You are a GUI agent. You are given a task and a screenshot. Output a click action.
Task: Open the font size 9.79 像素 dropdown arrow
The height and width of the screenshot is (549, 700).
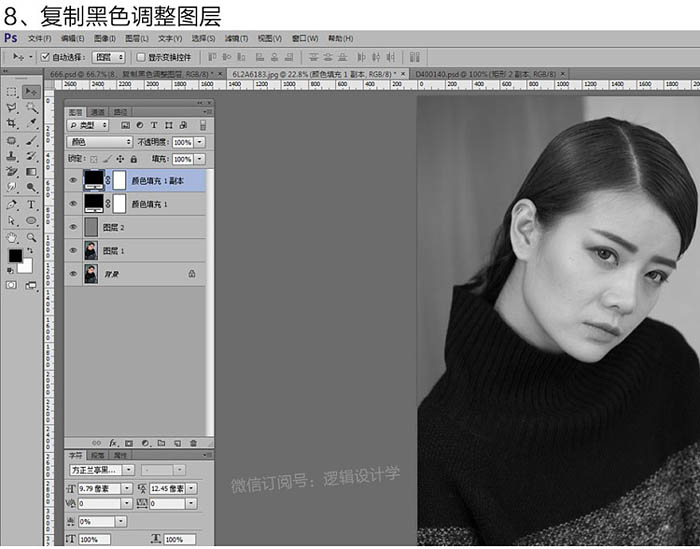coord(127,488)
